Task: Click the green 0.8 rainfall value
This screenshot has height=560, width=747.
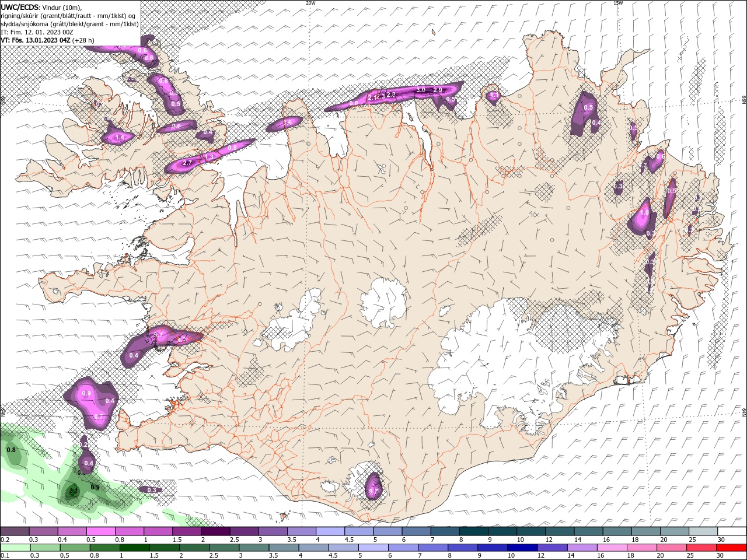Action: [x=11, y=450]
